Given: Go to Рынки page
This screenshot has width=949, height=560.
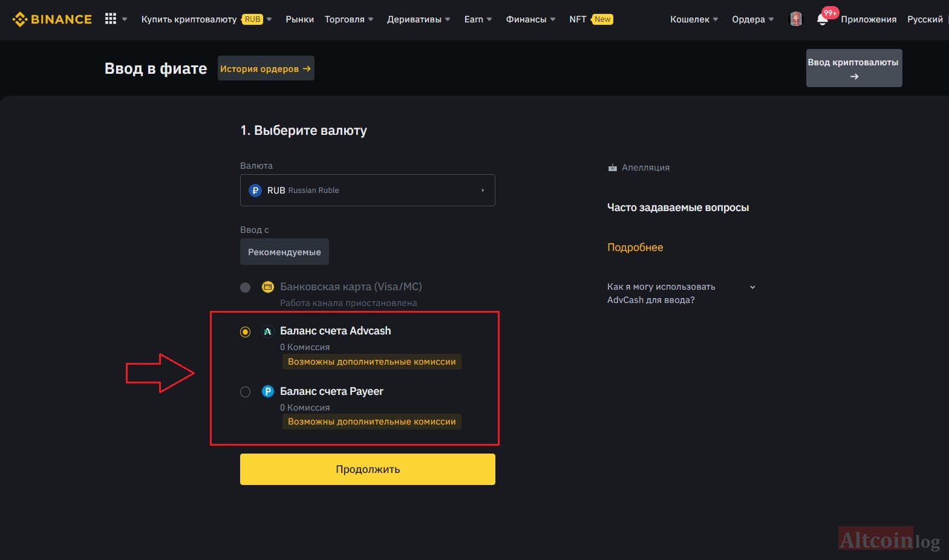Looking at the screenshot, I should (299, 19).
